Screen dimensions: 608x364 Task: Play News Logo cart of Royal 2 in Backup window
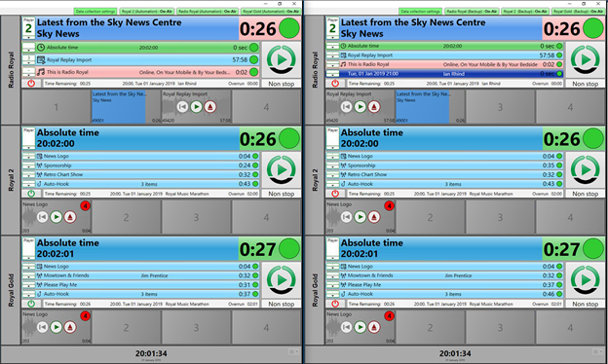click(361, 217)
